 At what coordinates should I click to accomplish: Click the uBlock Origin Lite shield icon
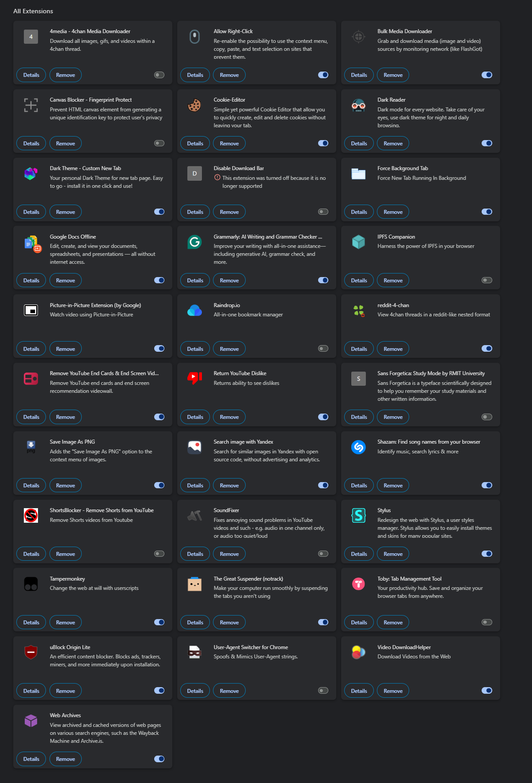pos(31,652)
